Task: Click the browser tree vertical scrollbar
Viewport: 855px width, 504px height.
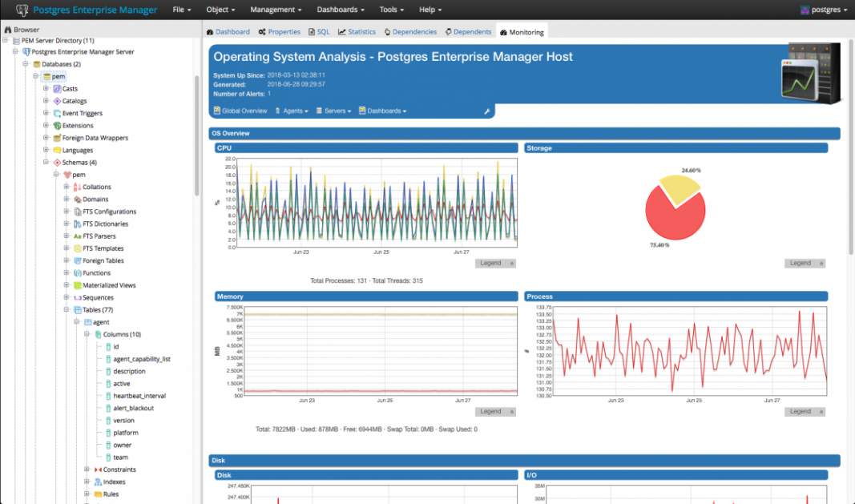Action: click(x=197, y=135)
